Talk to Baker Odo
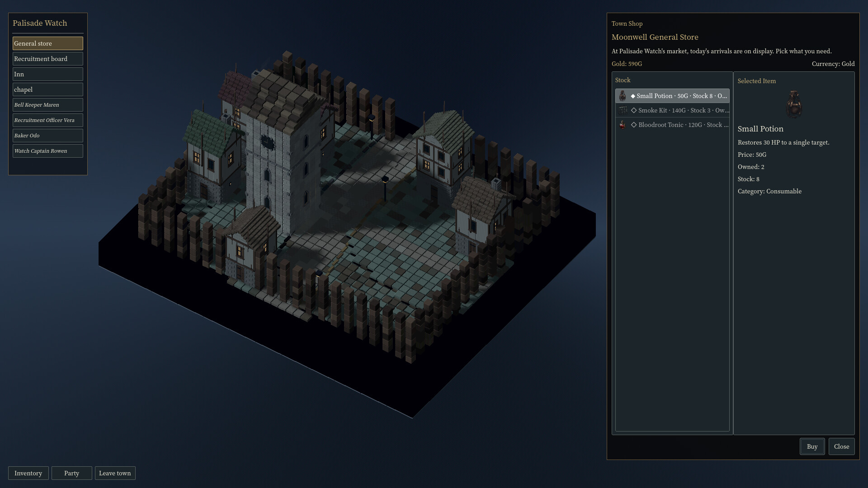 48,136
